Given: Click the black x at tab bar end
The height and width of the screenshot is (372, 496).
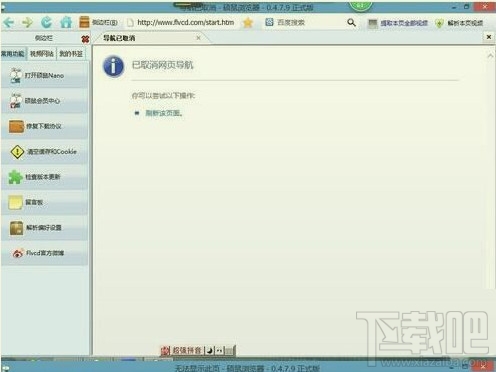Looking at the screenshot, I should pyautogui.click(x=489, y=37).
